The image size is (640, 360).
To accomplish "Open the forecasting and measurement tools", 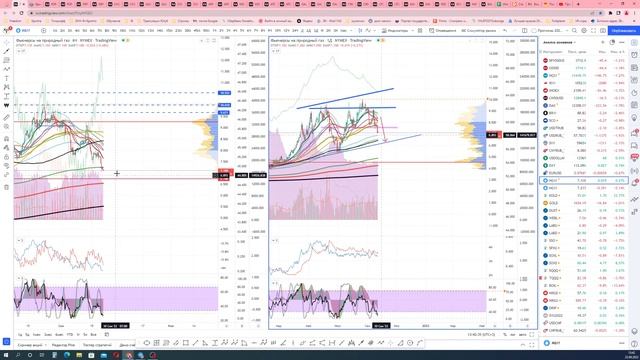I will pos(7,96).
